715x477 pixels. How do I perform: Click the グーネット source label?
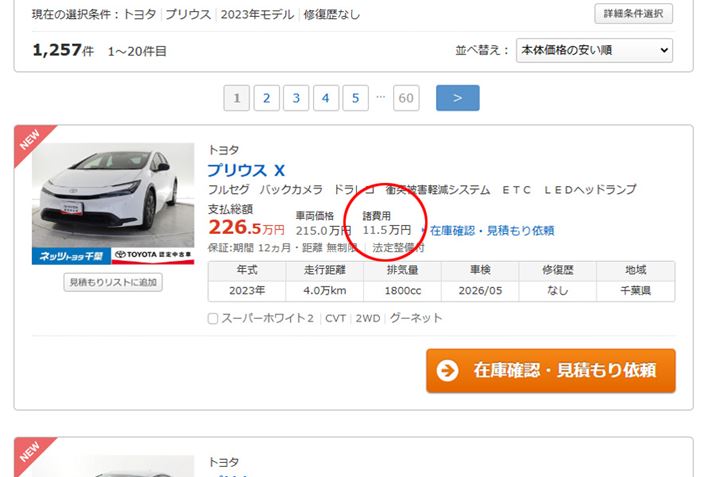pyautogui.click(x=416, y=318)
